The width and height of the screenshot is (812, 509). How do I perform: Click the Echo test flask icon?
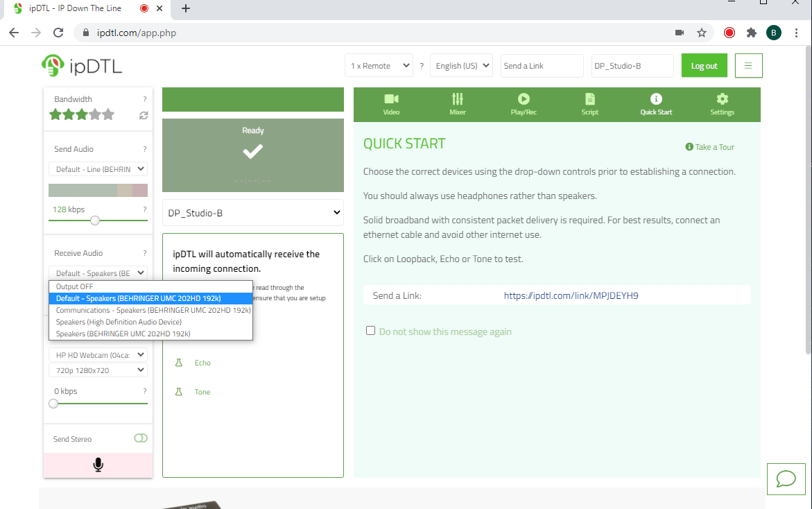[179, 363]
